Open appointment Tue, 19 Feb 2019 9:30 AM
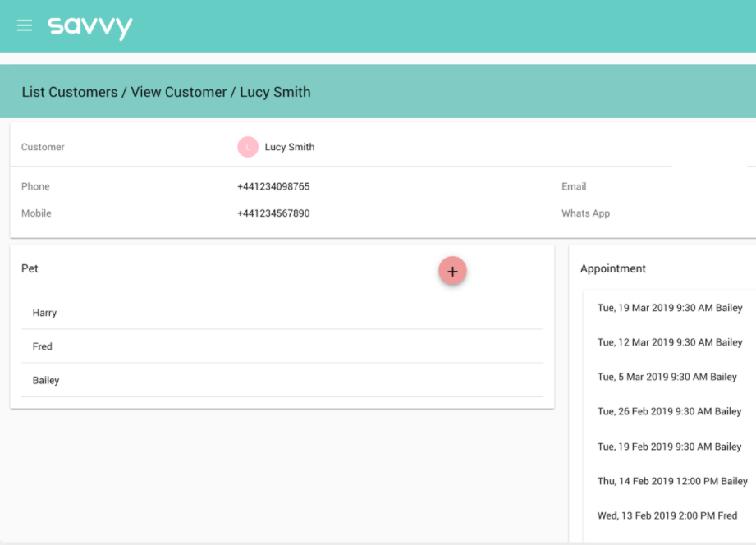The height and width of the screenshot is (545, 756). click(669, 447)
